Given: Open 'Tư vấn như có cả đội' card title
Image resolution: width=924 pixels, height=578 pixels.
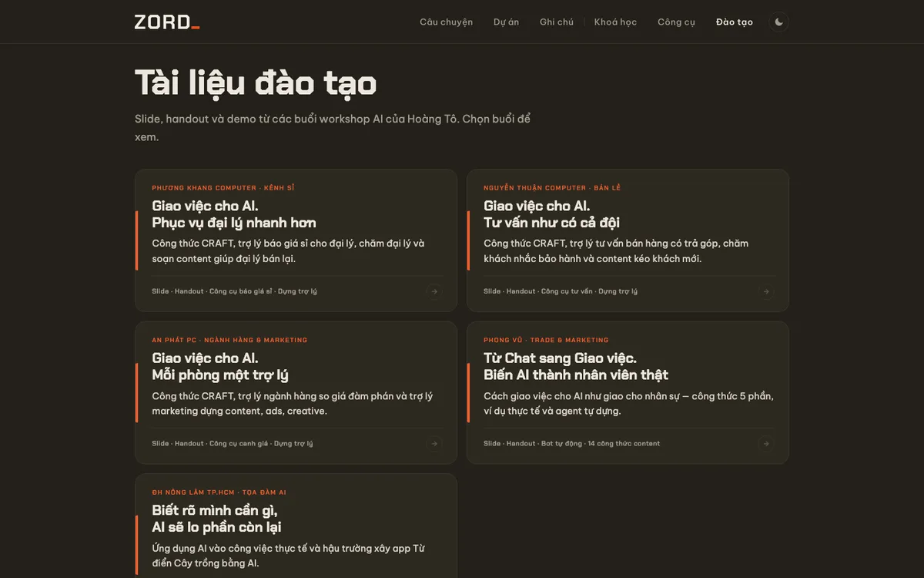Looking at the screenshot, I should point(551,223).
